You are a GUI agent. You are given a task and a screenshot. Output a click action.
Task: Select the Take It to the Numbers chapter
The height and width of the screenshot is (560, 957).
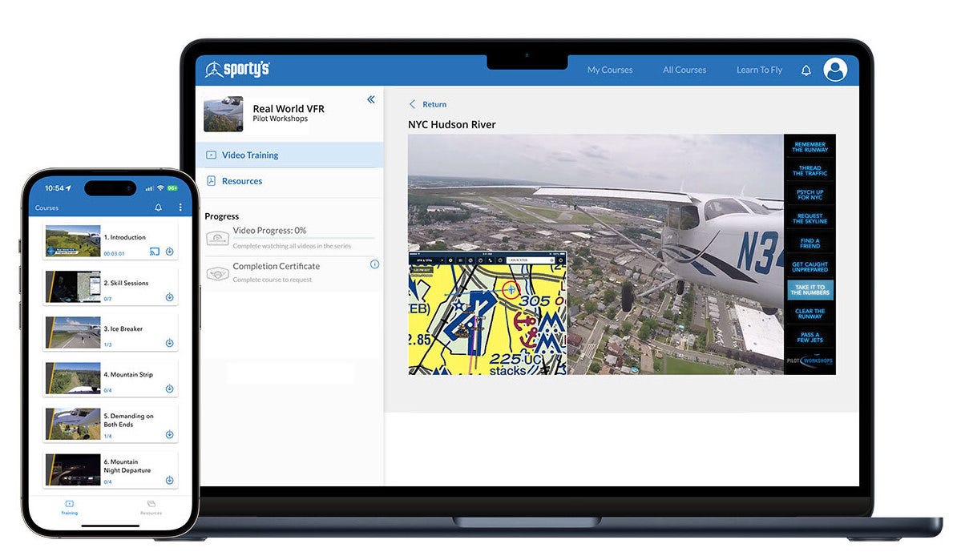pyautogui.click(x=810, y=290)
